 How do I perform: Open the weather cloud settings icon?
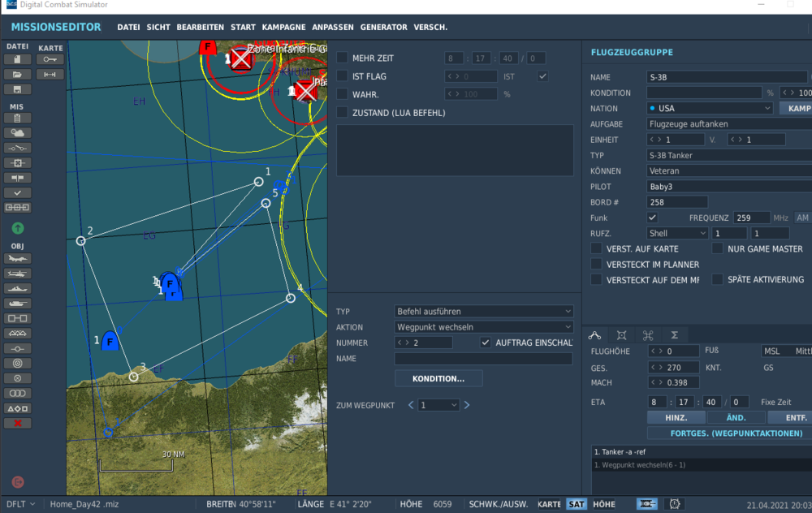tap(18, 132)
